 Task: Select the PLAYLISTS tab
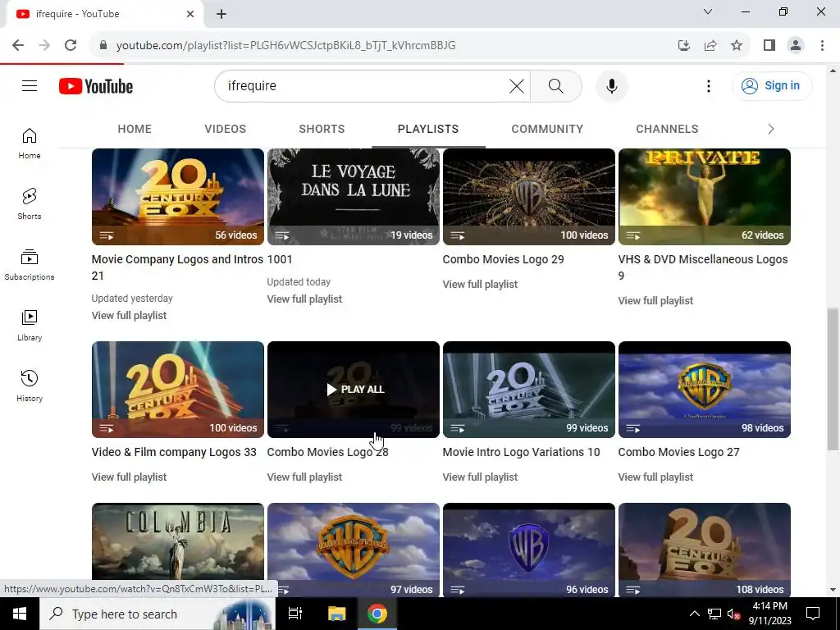[428, 129]
